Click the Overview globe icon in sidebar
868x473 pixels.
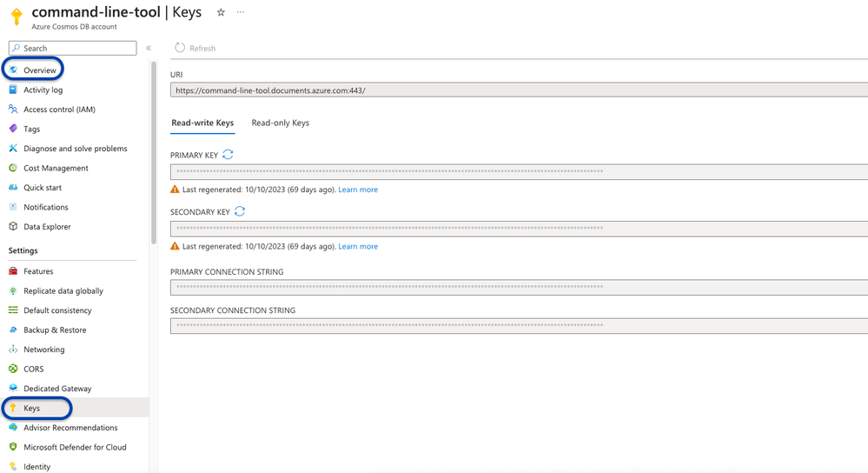13,70
